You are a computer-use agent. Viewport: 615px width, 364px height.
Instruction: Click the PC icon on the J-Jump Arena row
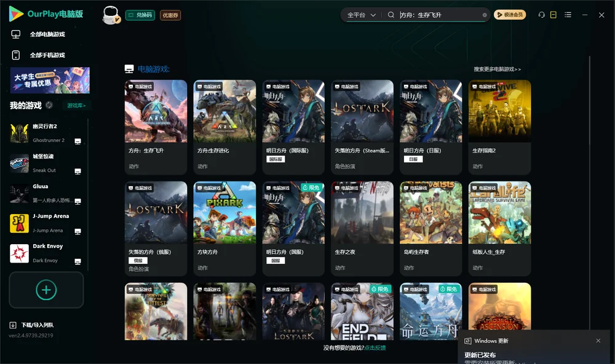pyautogui.click(x=77, y=231)
